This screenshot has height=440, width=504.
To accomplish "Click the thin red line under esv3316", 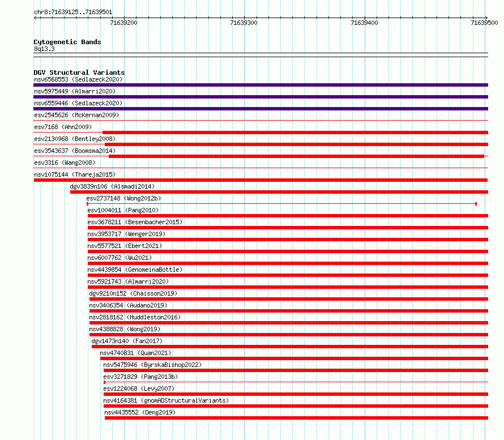I will point(260,168).
